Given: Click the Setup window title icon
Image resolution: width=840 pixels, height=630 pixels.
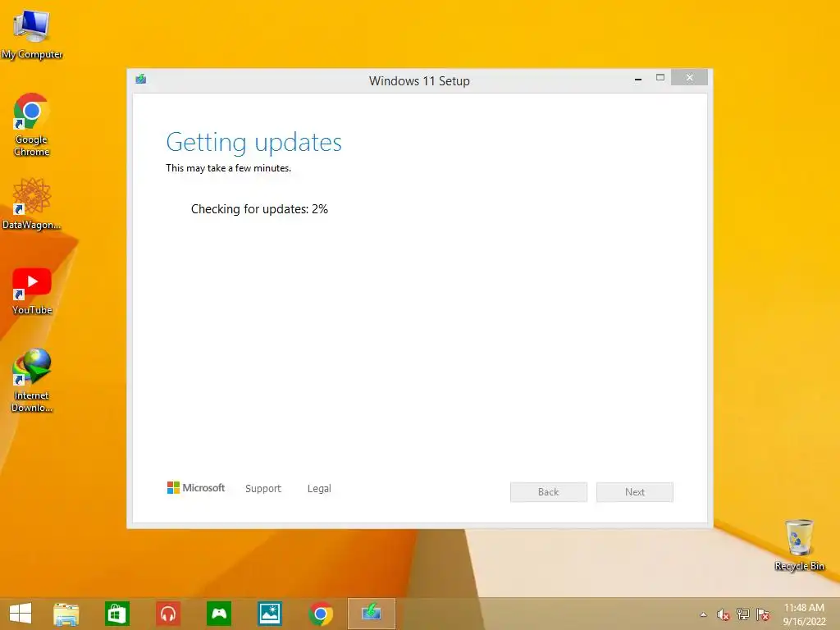Looking at the screenshot, I should [141, 80].
